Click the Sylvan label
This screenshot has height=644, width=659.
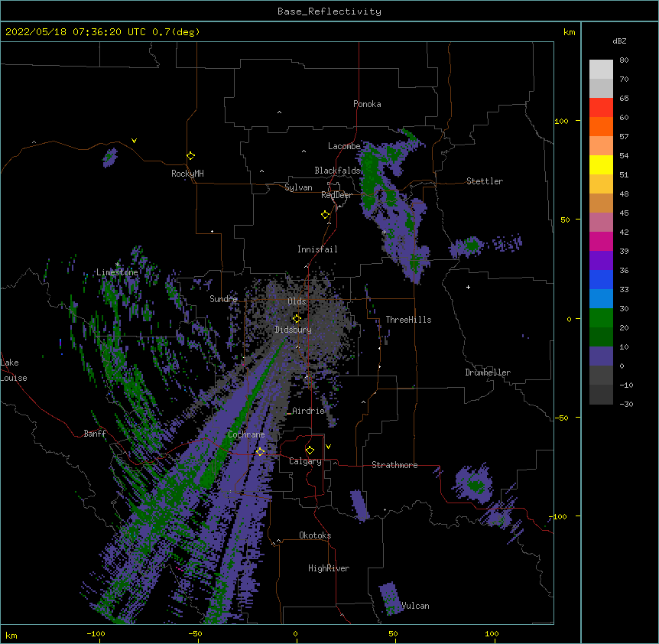tap(298, 187)
